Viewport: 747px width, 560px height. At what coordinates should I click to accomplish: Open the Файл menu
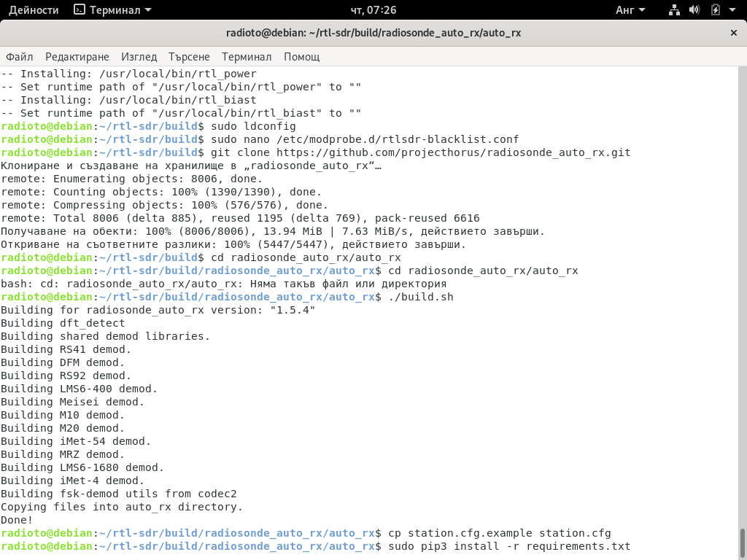[x=20, y=57]
